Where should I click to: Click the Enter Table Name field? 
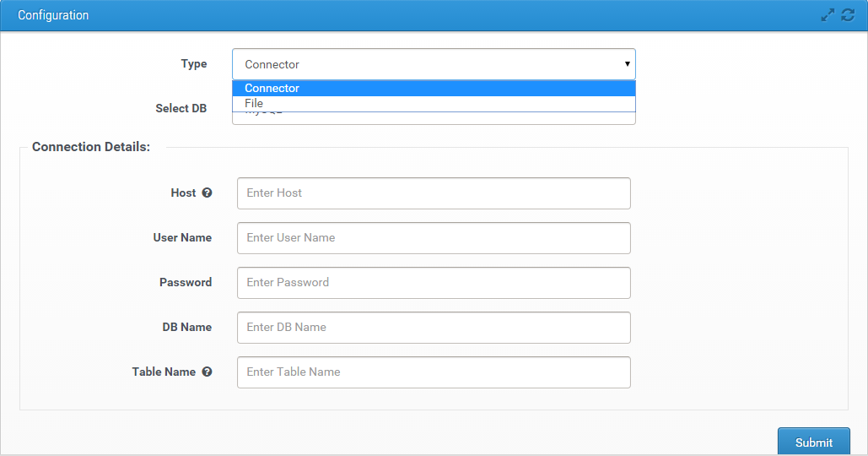pyautogui.click(x=434, y=372)
